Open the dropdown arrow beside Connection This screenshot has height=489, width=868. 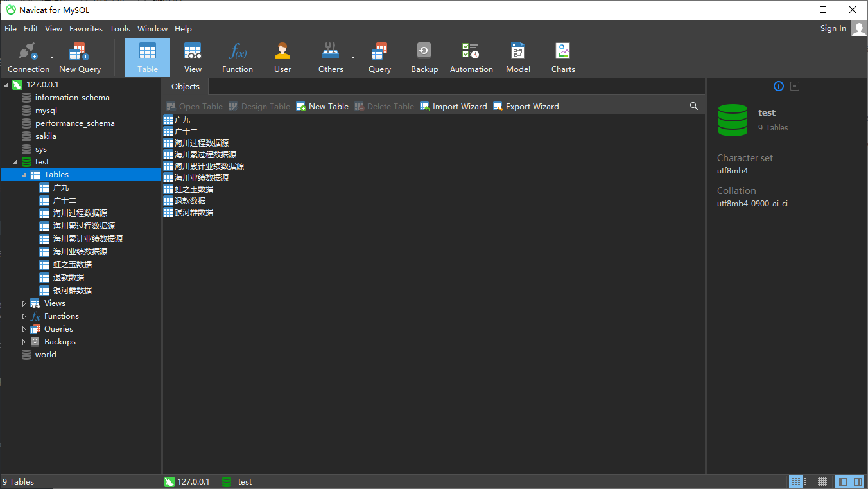(53, 58)
